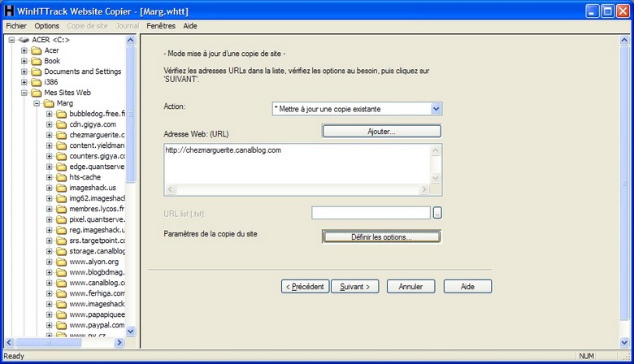Screen dimensions: 634x364
Task: Click the http://chezmarguerite.canalblog.com URL text
Action: [x=224, y=149]
